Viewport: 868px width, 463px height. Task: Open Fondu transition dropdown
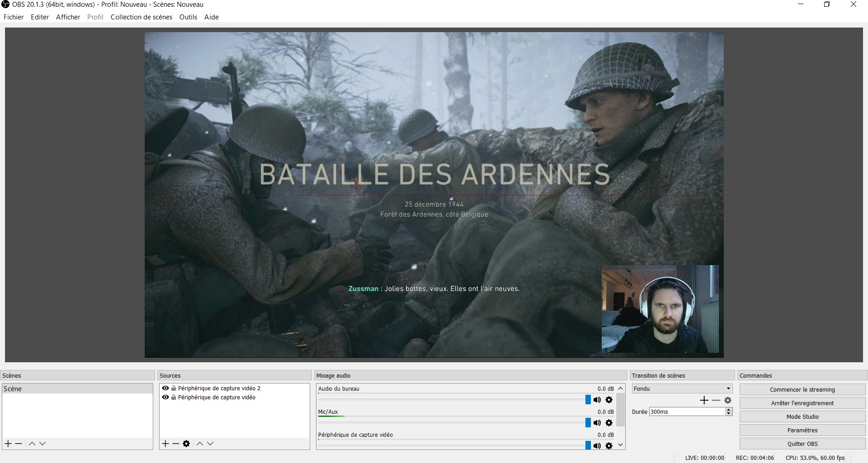(682, 388)
